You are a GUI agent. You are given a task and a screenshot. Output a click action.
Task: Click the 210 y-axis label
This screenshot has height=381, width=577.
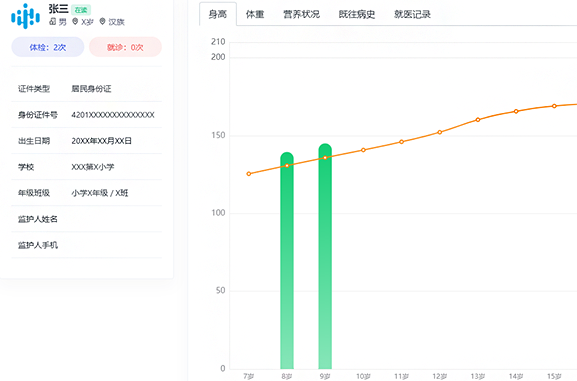click(x=218, y=42)
